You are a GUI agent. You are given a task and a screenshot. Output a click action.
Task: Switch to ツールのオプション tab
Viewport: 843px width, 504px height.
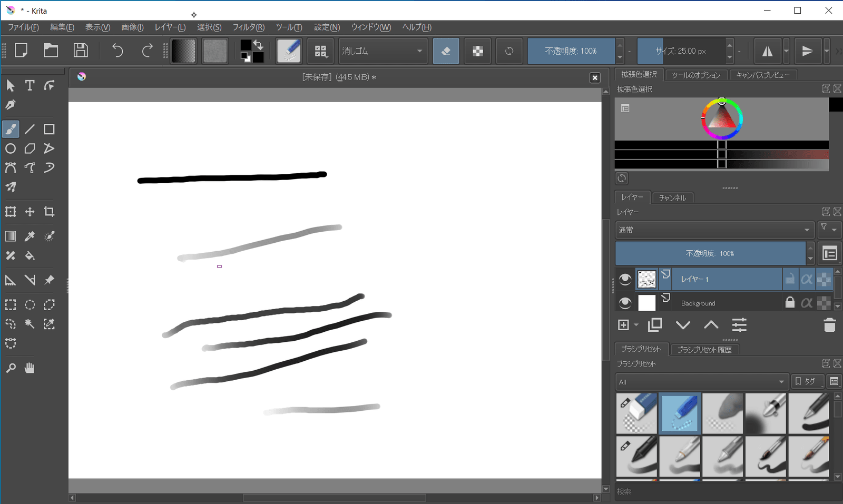[696, 75]
